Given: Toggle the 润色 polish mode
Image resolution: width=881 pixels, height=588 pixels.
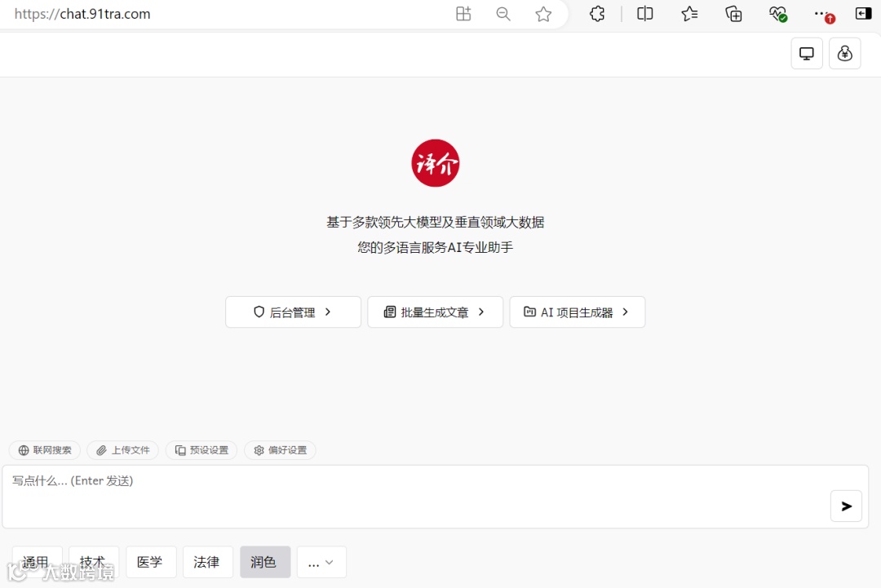Looking at the screenshot, I should [265, 561].
